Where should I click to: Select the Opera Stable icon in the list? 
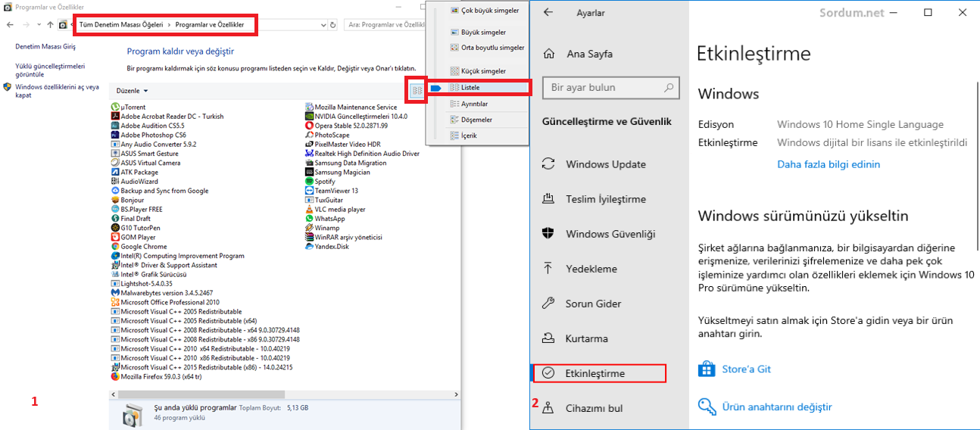click(309, 126)
